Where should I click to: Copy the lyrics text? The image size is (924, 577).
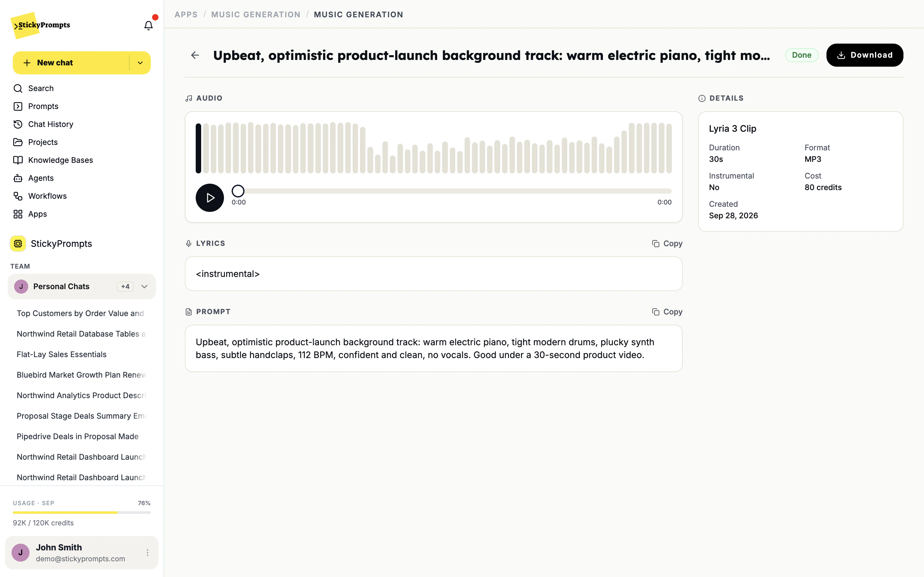(667, 244)
